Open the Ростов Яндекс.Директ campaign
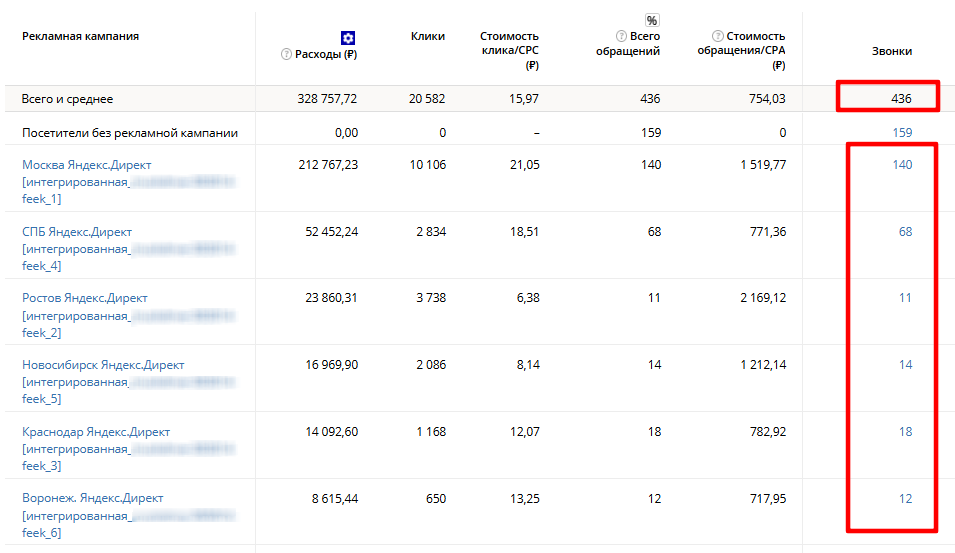 (x=85, y=298)
